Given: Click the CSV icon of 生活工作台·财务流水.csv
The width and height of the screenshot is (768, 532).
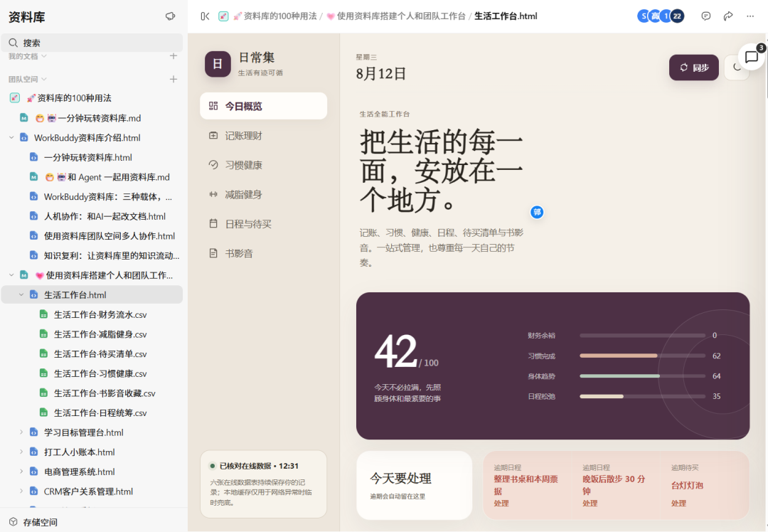Looking at the screenshot, I should tap(43, 314).
